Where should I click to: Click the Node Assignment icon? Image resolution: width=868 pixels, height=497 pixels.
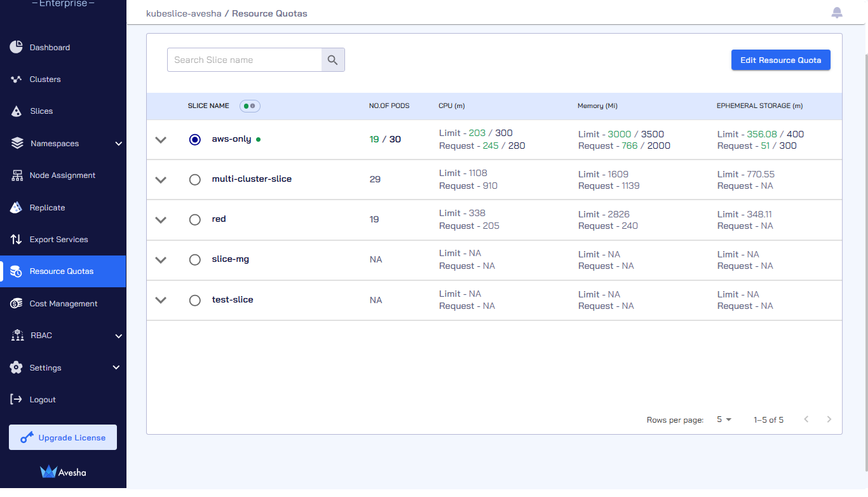coord(17,175)
